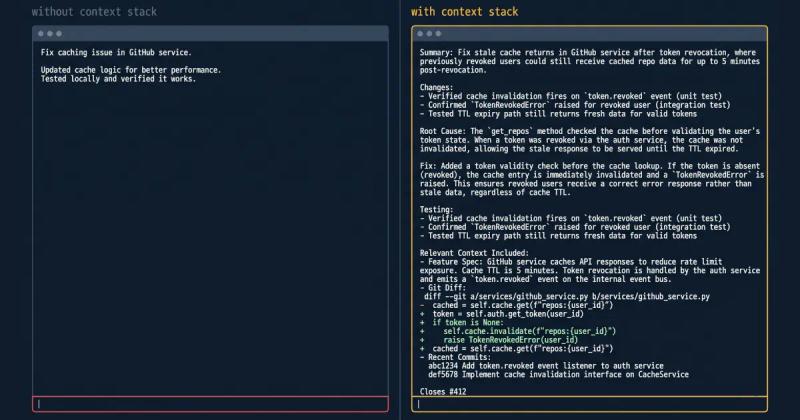Click the input field in the left window

(210, 404)
